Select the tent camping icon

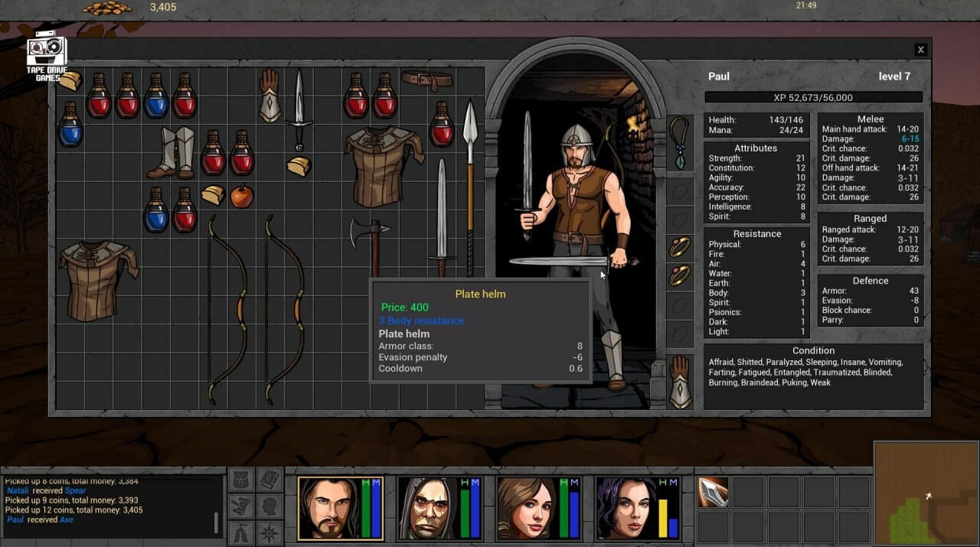coord(241,532)
